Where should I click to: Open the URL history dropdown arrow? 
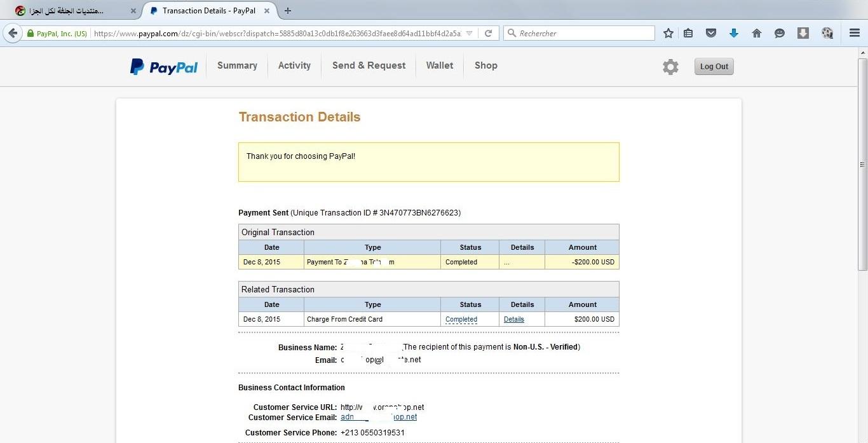tap(469, 34)
